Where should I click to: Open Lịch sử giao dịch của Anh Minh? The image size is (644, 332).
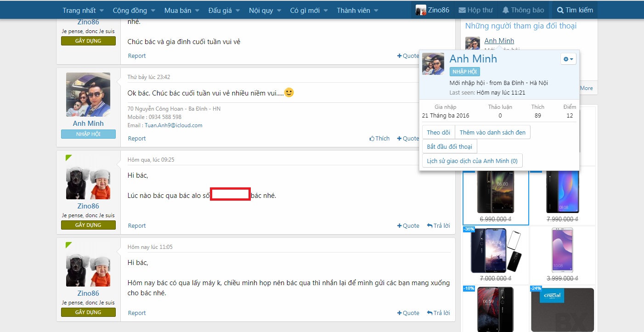point(472,161)
